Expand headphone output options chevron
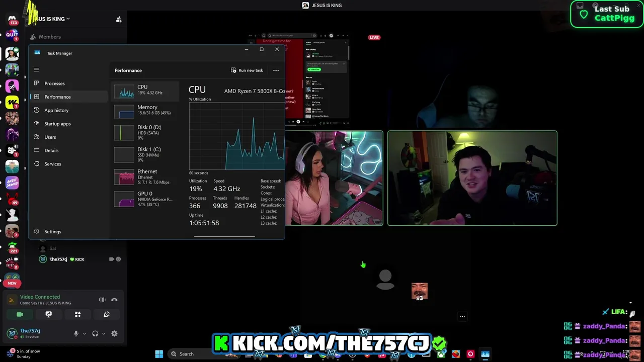The height and width of the screenshot is (362, 644). tap(104, 333)
